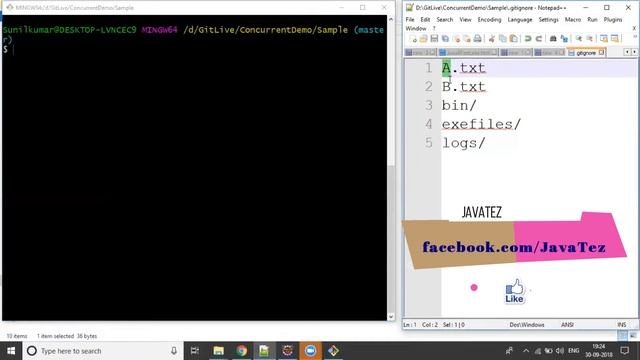Click the Undo arrow icon in Notepad++

click(x=528, y=39)
